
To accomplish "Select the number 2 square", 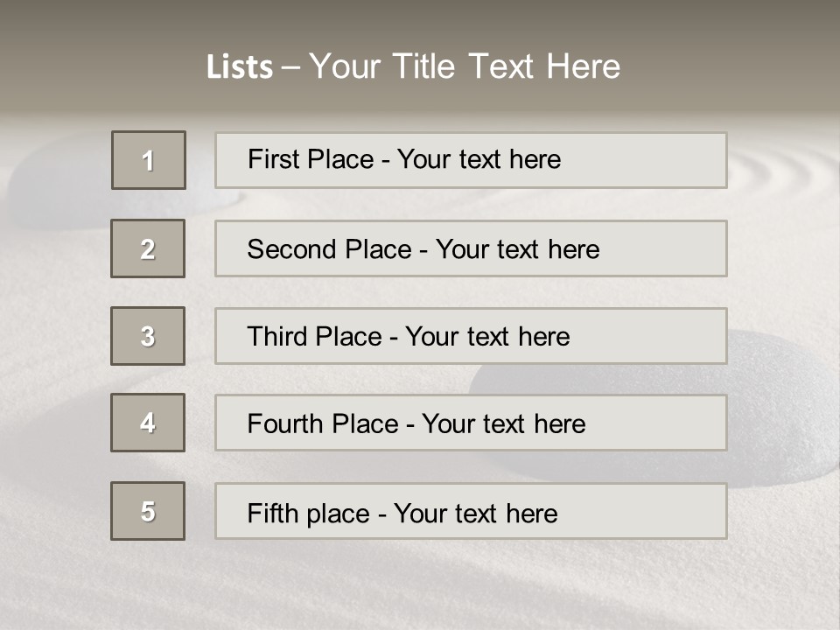I will point(148,248).
